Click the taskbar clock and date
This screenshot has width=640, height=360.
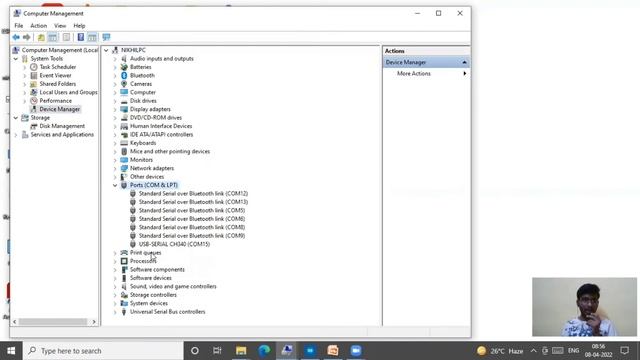point(598,351)
